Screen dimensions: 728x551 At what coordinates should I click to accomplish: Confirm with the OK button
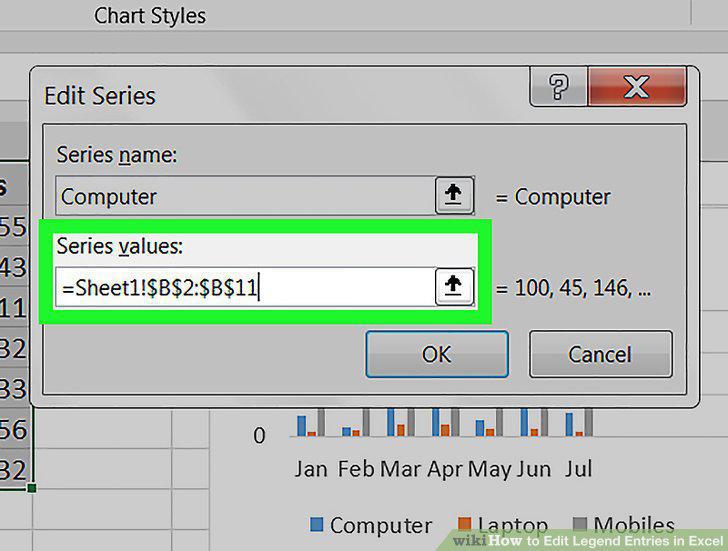tap(437, 354)
